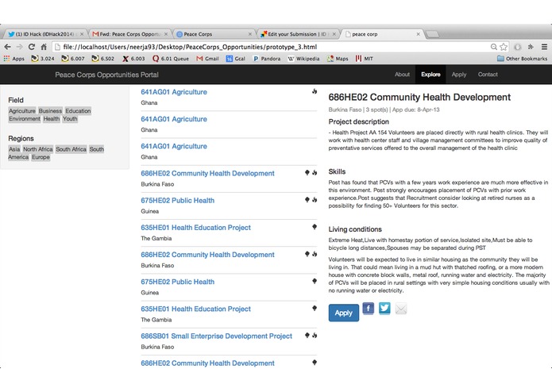Switch to the Edit your Submission tab

298,34
